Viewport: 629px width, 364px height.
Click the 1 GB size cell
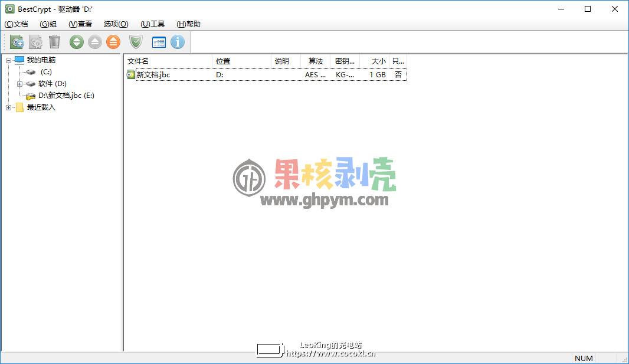(x=378, y=74)
